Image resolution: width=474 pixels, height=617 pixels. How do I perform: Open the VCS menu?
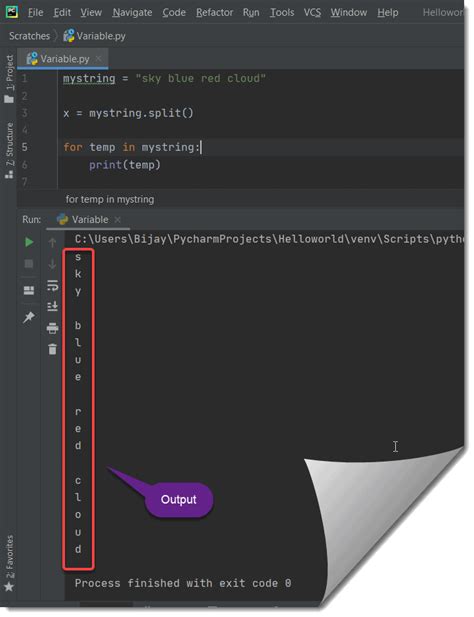pyautogui.click(x=312, y=13)
